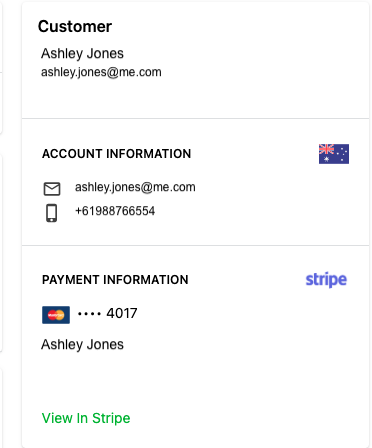Click the card ending 4017
Image resolution: width=372 pixels, height=448 pixels.
122,313
